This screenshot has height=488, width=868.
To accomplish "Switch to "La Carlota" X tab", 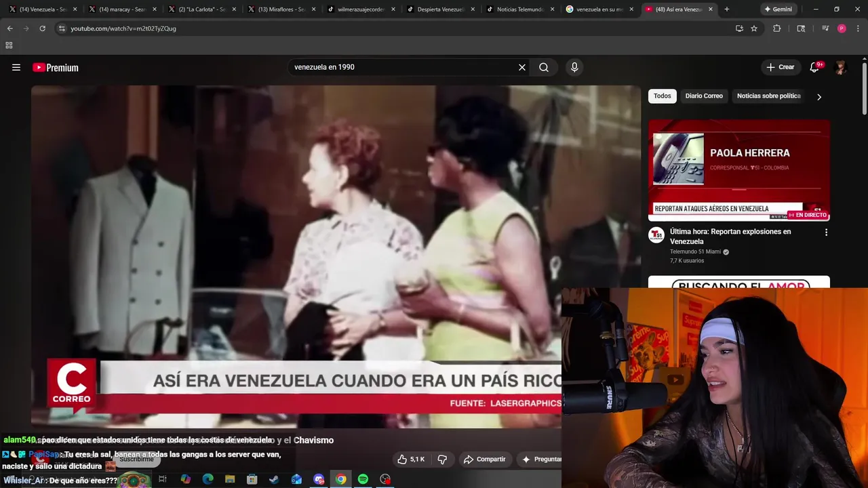I will [201, 9].
